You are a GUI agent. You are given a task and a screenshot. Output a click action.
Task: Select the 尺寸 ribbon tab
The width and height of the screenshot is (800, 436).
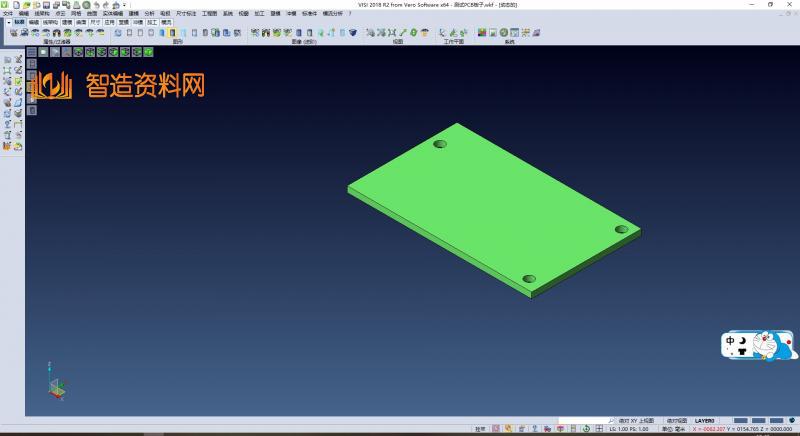point(94,21)
